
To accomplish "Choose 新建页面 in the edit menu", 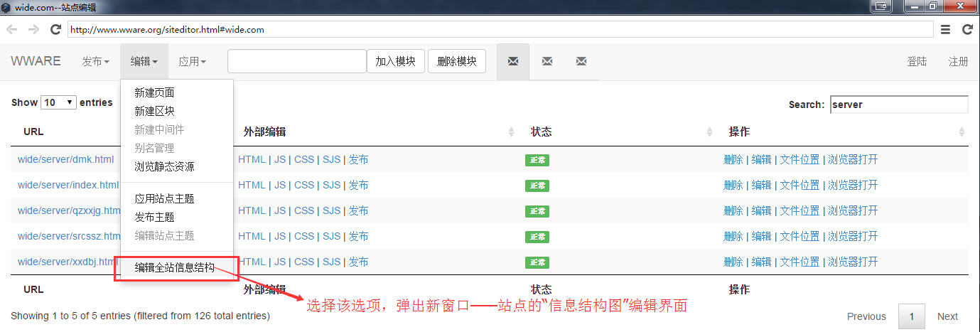I will (154, 92).
